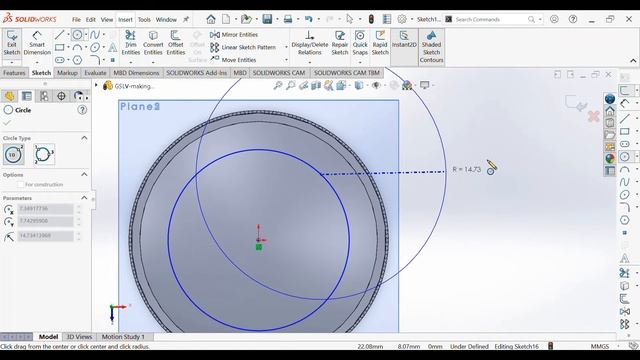Screen dimensions: 640x360
Task: Open the Tools menu
Action: (x=144, y=20)
